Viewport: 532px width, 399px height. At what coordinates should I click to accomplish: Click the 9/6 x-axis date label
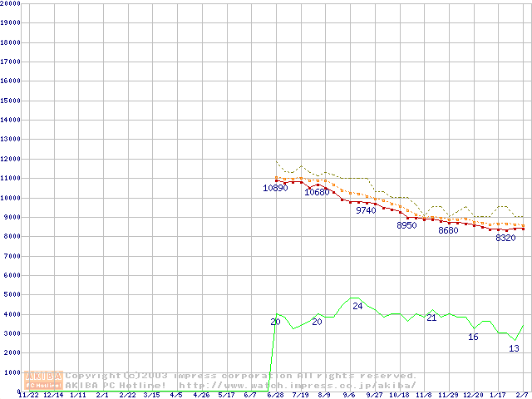349,396
